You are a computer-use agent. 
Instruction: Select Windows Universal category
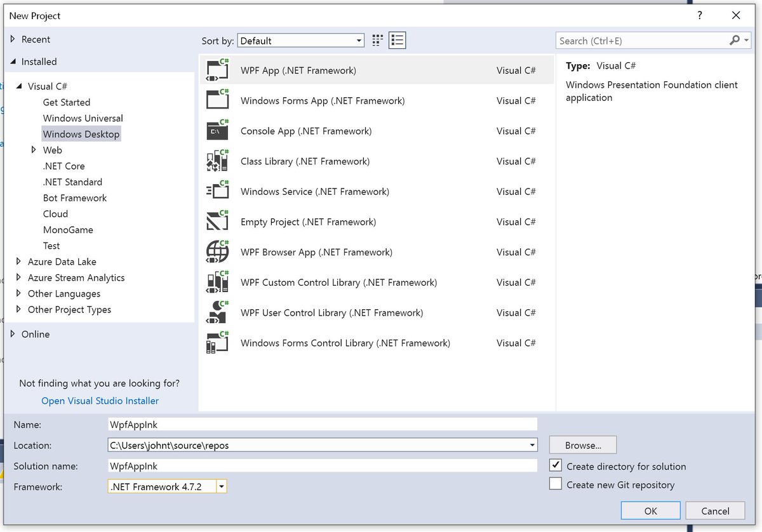(x=83, y=118)
